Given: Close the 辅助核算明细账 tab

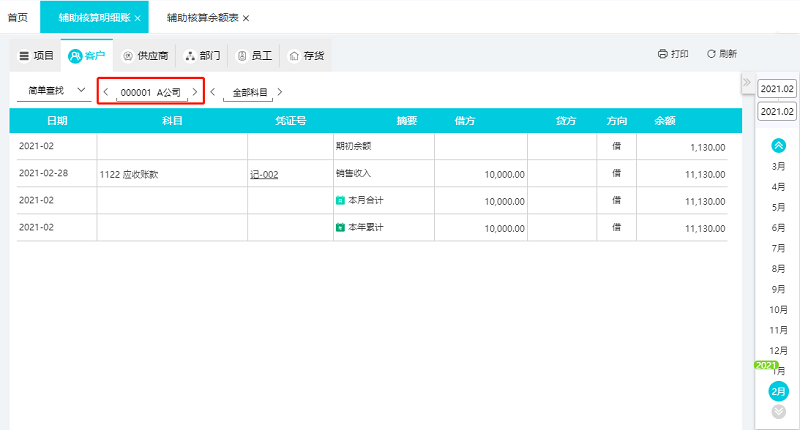Looking at the screenshot, I should click(x=137, y=18).
